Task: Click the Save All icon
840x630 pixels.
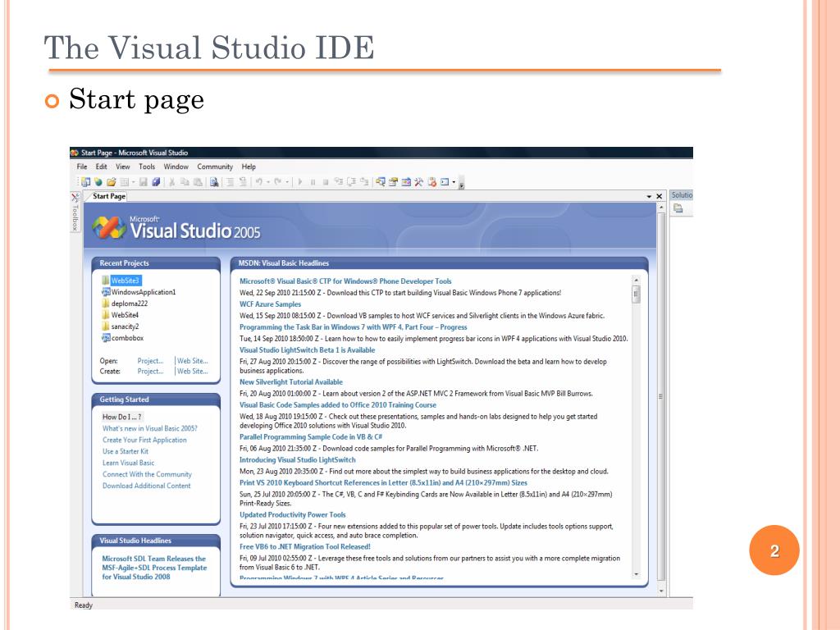Action: (x=155, y=182)
